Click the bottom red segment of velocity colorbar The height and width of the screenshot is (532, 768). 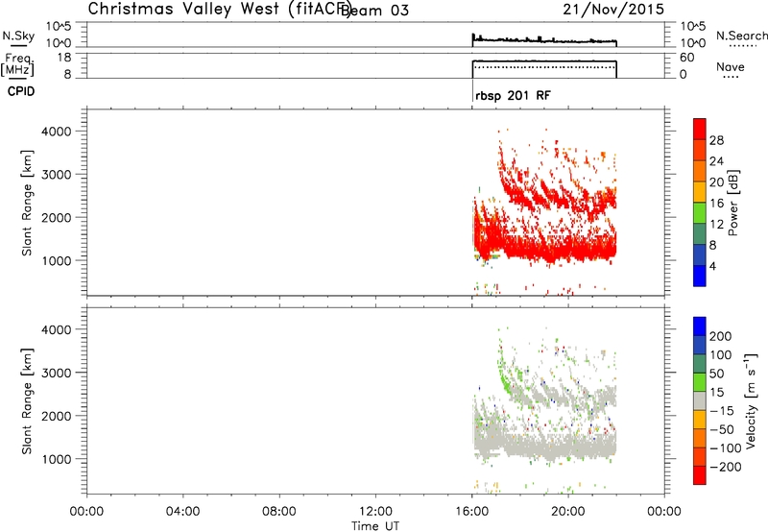[700, 475]
